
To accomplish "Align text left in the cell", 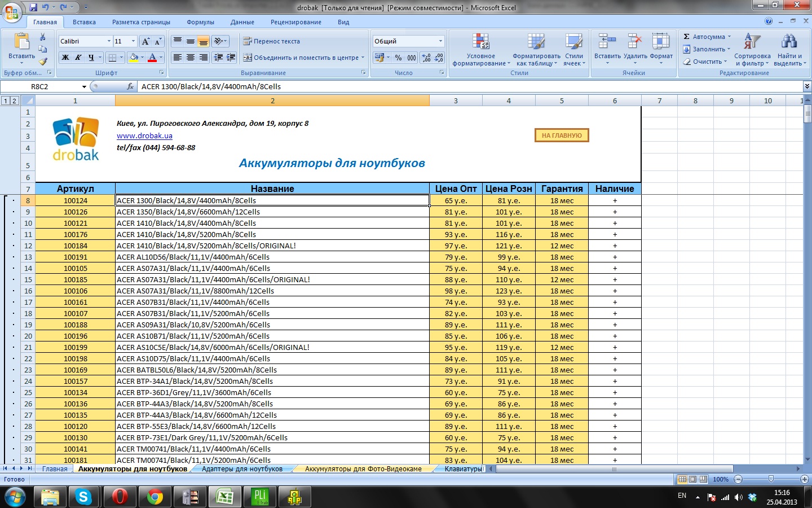I will [x=178, y=58].
